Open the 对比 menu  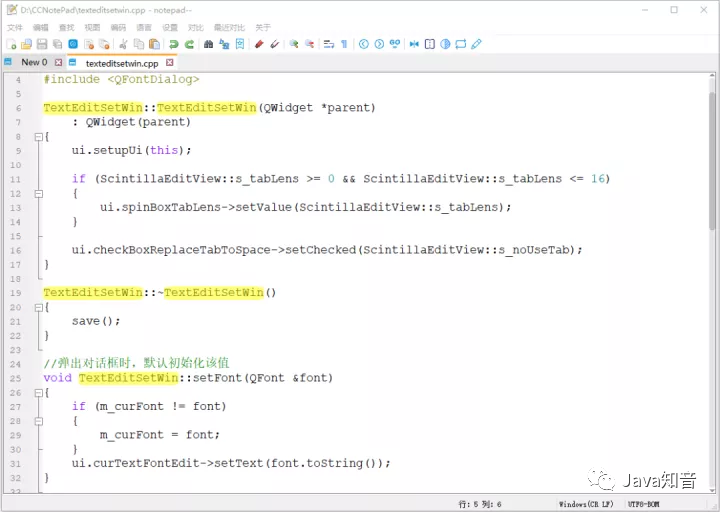tap(196, 28)
